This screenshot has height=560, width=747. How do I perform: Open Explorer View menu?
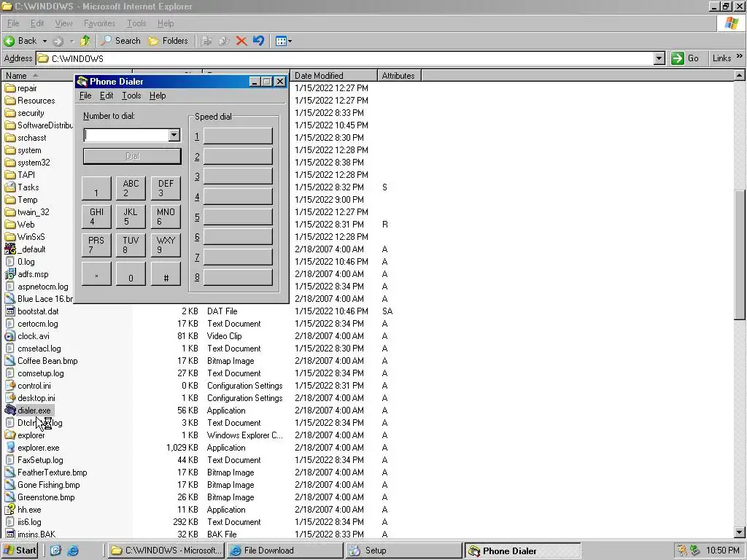click(63, 23)
